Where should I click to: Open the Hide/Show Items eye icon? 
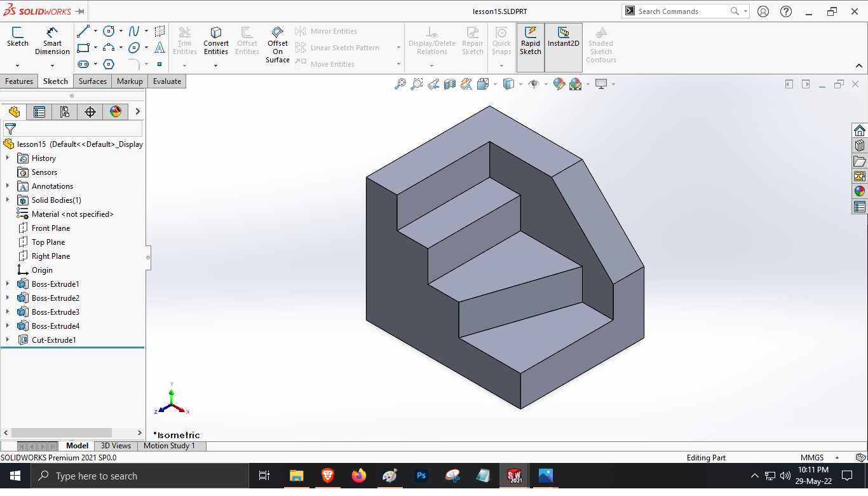click(534, 84)
